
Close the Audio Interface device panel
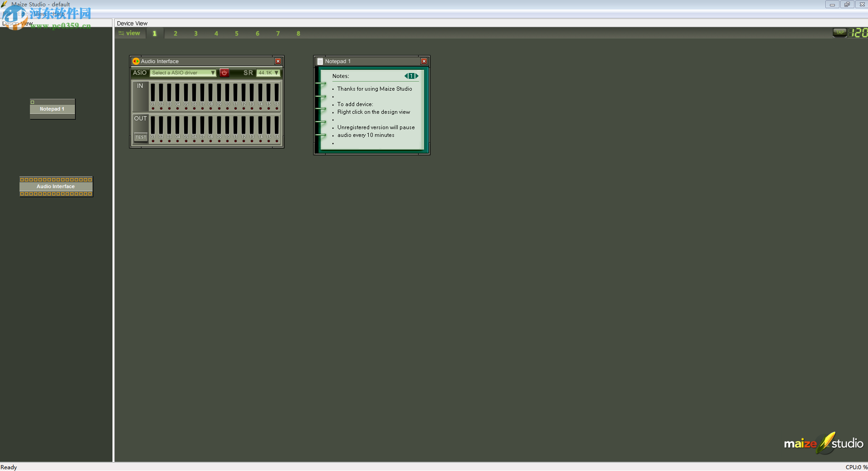278,61
